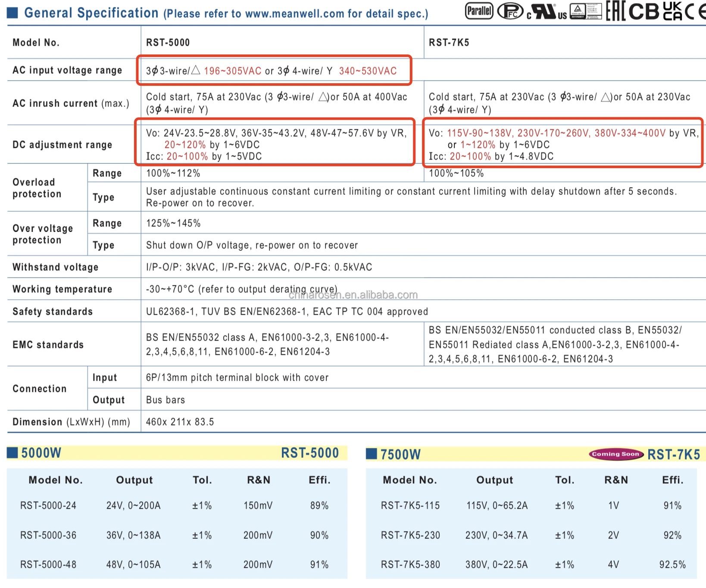Click the RST-7K5 DC adjustment range box
Screen dimensions: 706x588
point(562,142)
